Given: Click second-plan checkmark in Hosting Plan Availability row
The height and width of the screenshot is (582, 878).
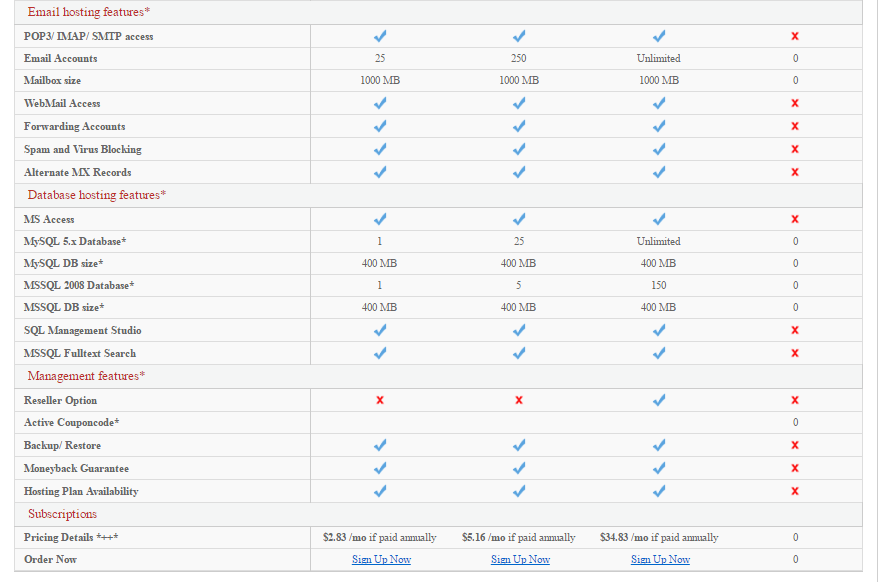Looking at the screenshot, I should point(519,491).
